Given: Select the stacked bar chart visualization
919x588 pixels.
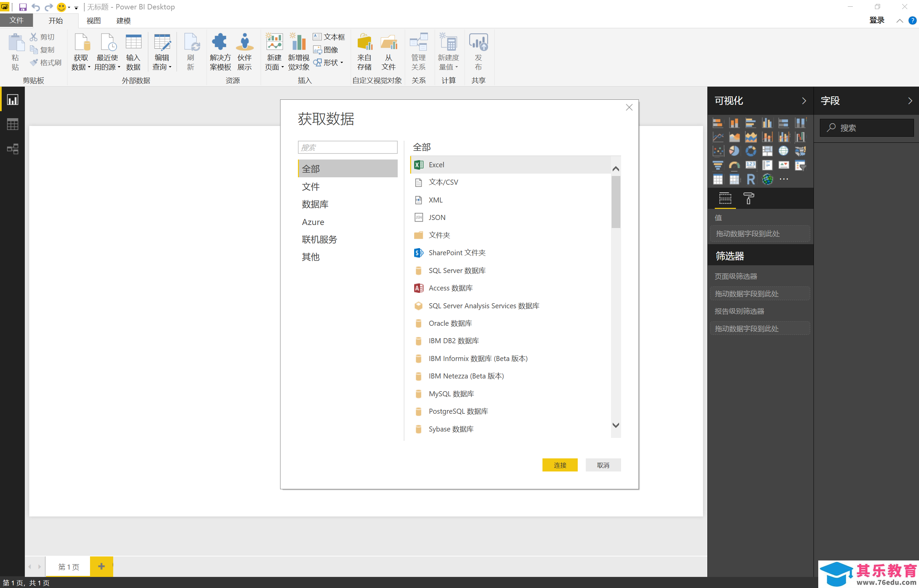Looking at the screenshot, I should tap(718, 123).
